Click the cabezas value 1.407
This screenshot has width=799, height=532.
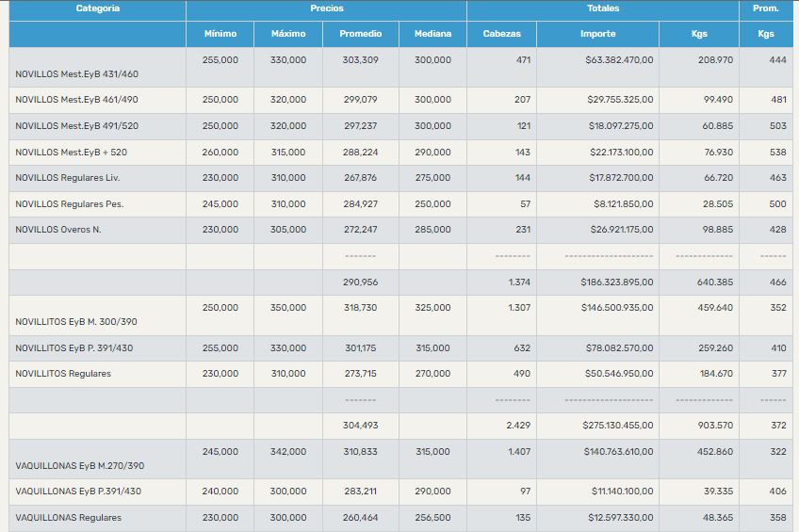click(518, 452)
